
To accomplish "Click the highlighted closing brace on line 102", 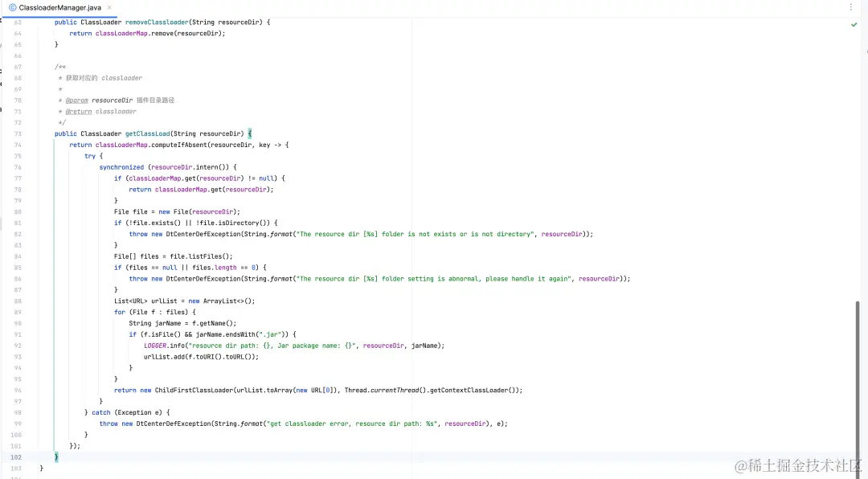I will pyautogui.click(x=56, y=456).
